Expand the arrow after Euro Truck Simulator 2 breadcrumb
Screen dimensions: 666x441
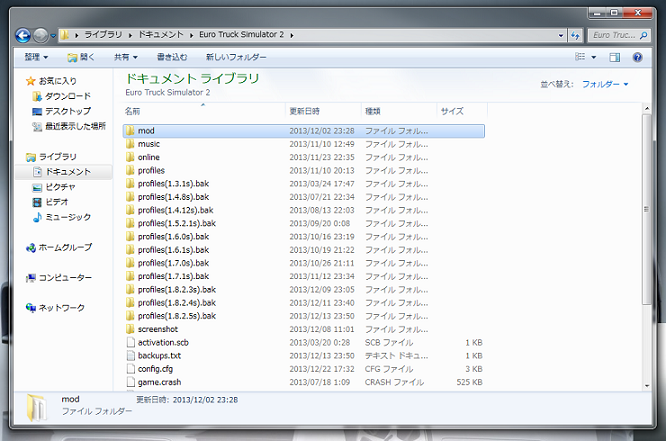[x=292, y=35]
